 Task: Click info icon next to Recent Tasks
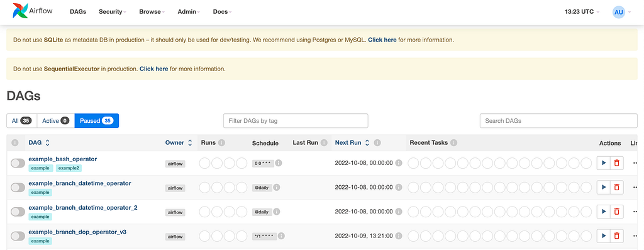click(454, 143)
